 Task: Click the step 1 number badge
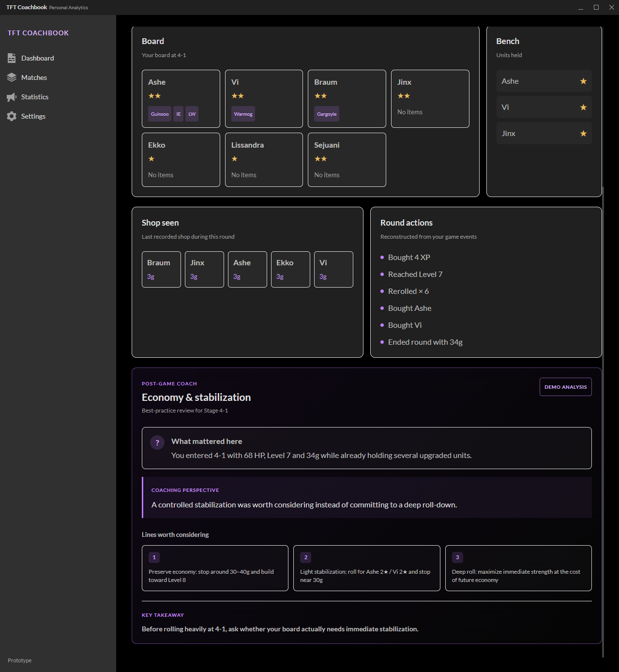click(154, 557)
